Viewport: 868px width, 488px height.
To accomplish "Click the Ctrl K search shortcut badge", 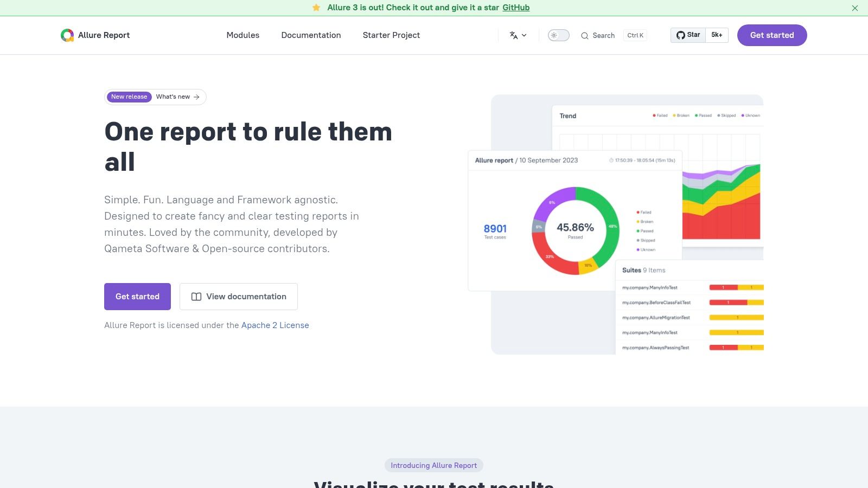I will (635, 35).
